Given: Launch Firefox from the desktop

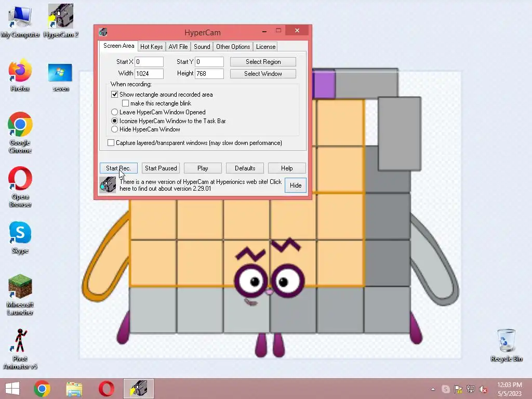Looking at the screenshot, I should click(20, 75).
